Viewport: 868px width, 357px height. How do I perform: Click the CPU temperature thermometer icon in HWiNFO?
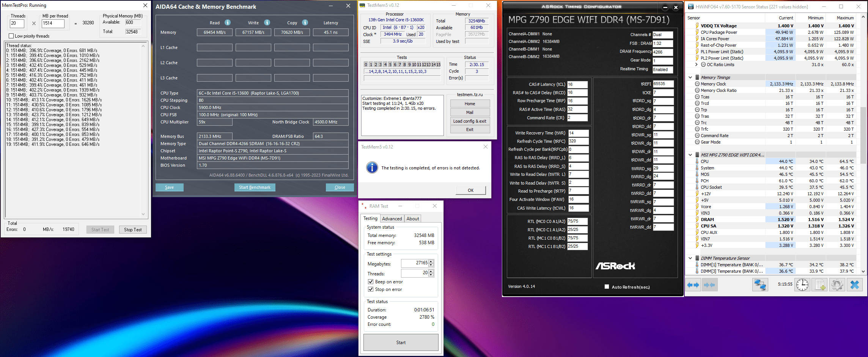[697, 161]
